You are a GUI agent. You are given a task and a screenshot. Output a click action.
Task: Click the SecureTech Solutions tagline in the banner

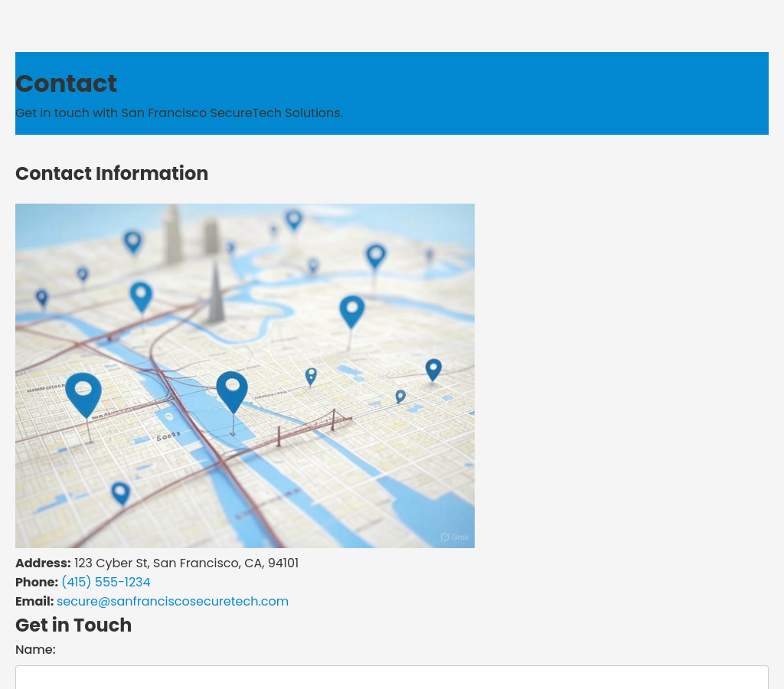click(179, 113)
